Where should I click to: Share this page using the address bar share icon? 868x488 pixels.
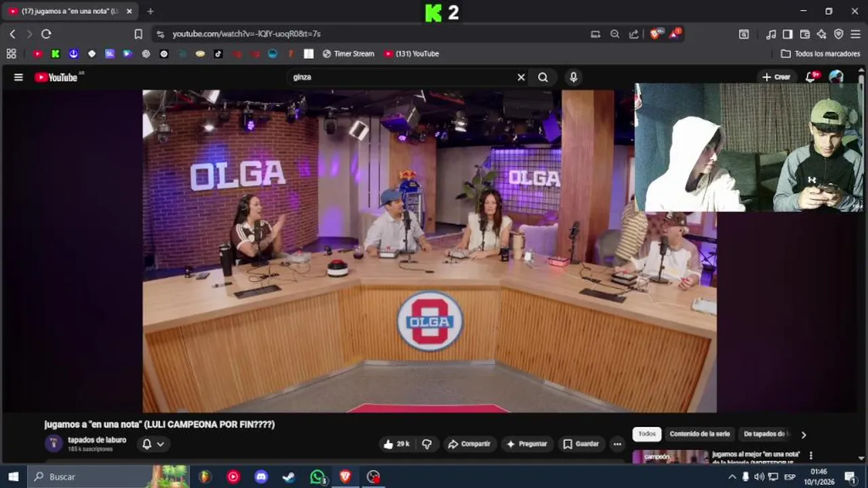pos(633,34)
